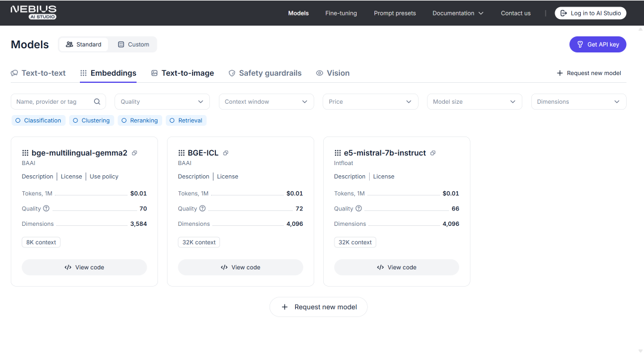
Task: Open the Text-to-image tab
Action: click(x=183, y=73)
